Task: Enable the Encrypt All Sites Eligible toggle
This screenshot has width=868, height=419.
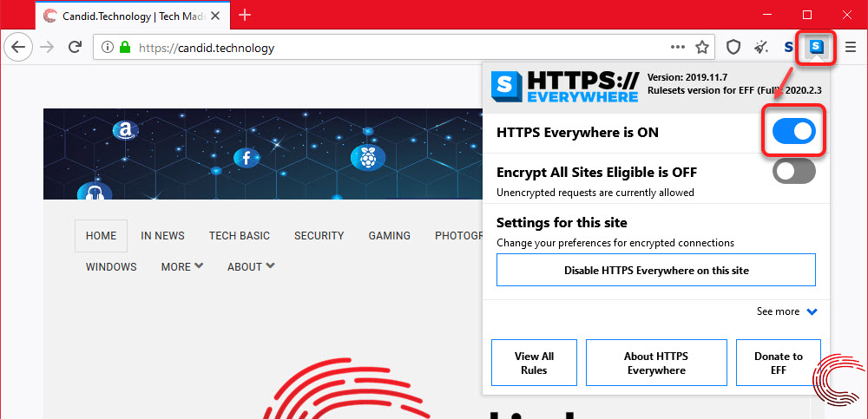Action: [794, 171]
